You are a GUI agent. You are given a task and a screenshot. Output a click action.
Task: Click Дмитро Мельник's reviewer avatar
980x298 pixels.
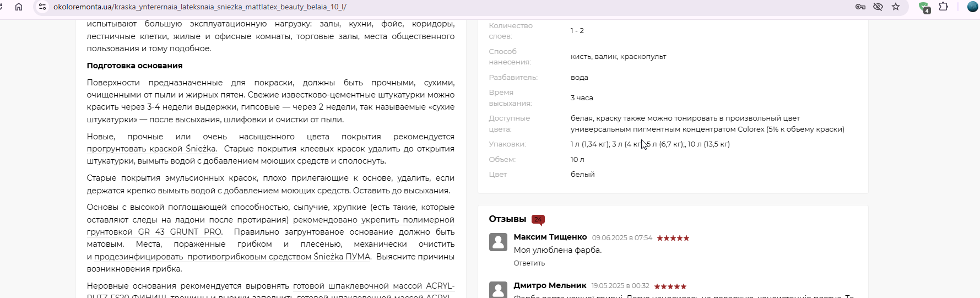coord(498,290)
